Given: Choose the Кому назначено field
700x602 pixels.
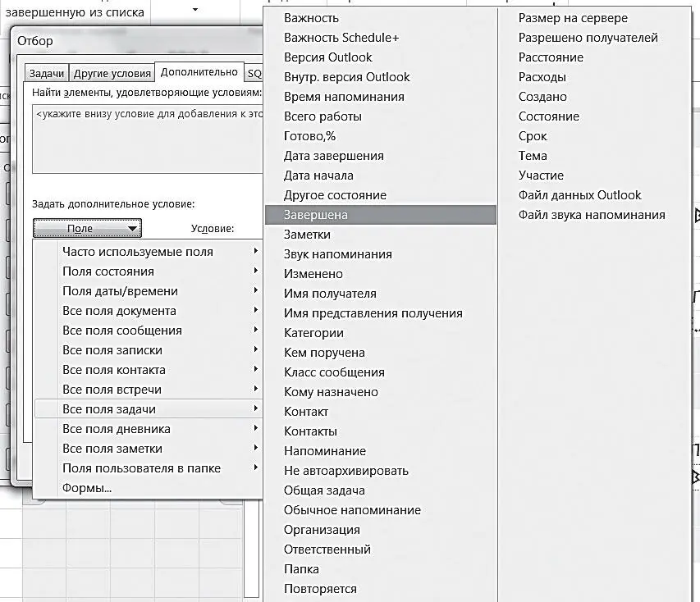Looking at the screenshot, I should tap(380, 391).
